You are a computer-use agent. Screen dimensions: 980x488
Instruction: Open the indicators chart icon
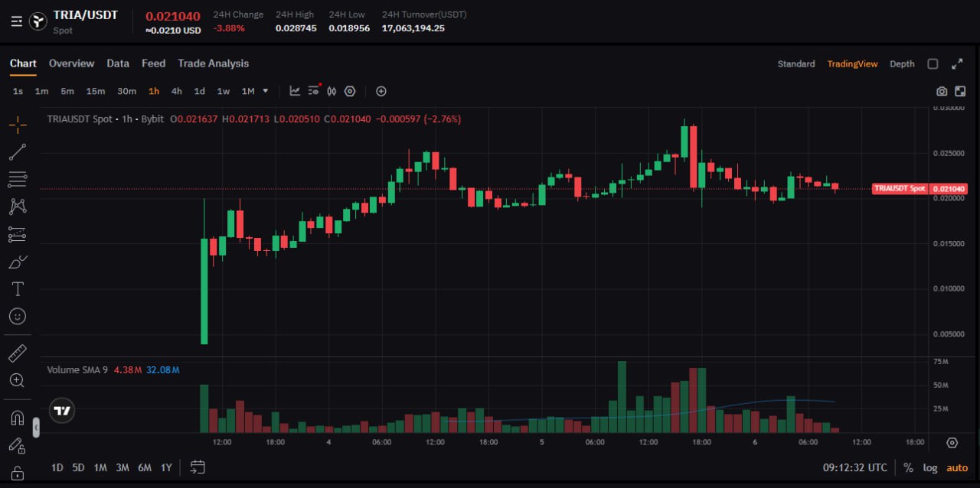point(295,91)
